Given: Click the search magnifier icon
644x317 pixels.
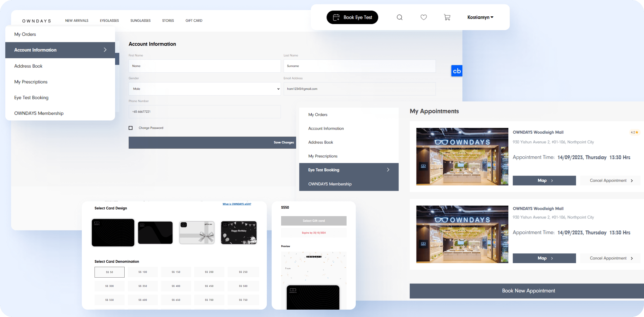Looking at the screenshot, I should pos(400,17).
